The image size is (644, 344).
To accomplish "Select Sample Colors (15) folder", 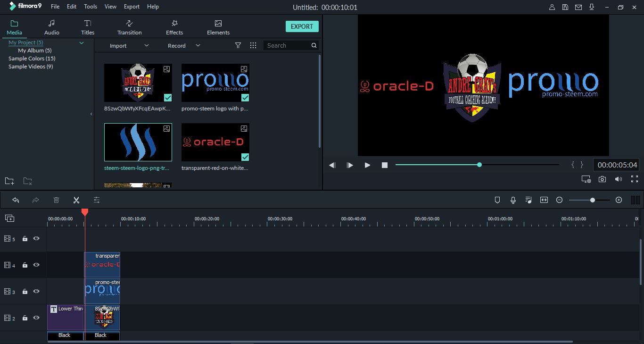I will pos(32,59).
